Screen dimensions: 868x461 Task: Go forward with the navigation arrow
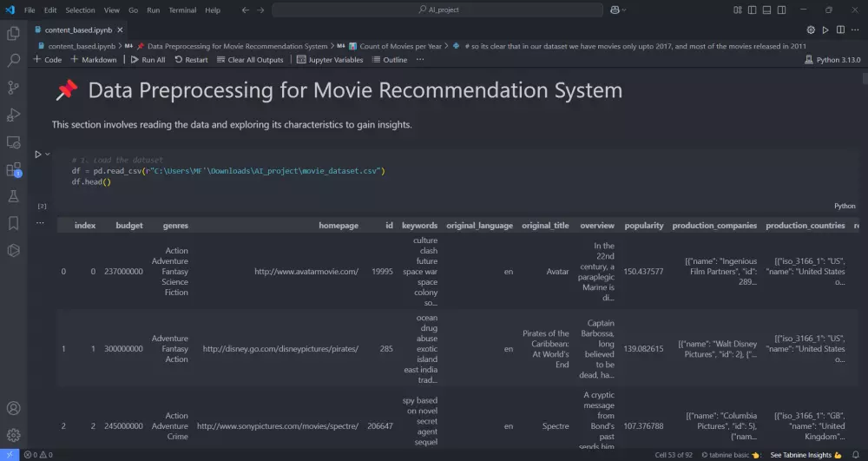pyautogui.click(x=260, y=10)
